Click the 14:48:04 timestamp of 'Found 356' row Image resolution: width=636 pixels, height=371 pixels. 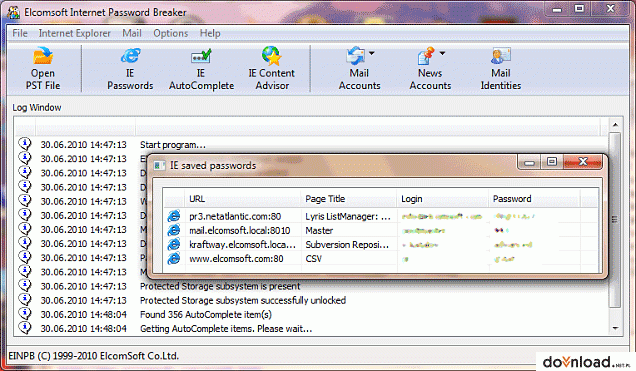83,315
